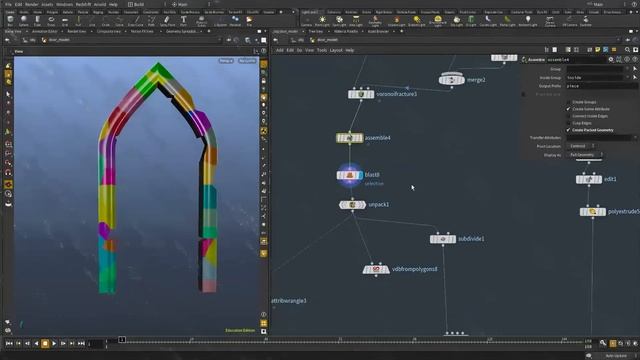Viewport: 640px width, 360px height.
Task: Click the blast8 node
Action: 349,175
